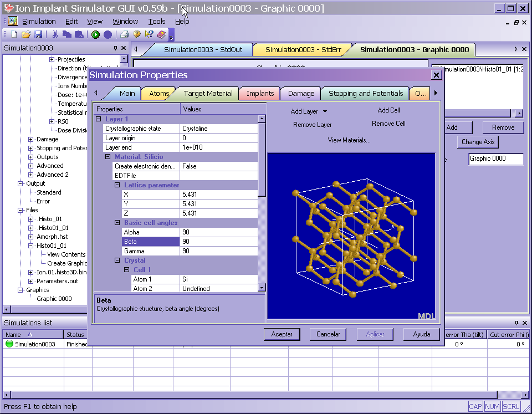Collapse the Layer 1 property group
Viewport: 532px width, 414px height.
pos(99,119)
